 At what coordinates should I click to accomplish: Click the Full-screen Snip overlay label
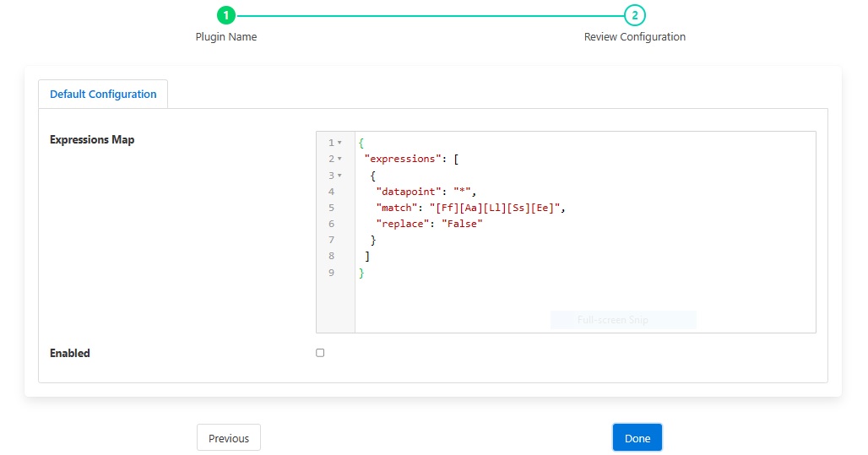[623, 320]
